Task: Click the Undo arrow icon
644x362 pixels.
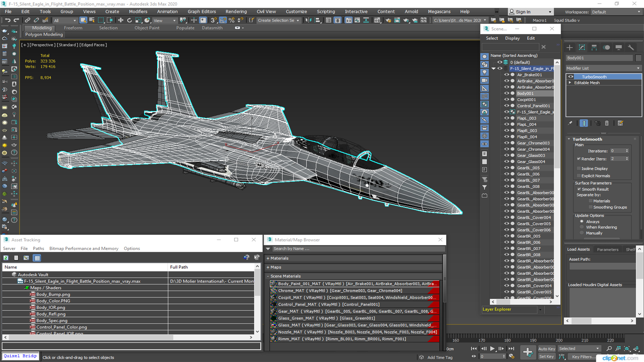Action: pos(8,20)
